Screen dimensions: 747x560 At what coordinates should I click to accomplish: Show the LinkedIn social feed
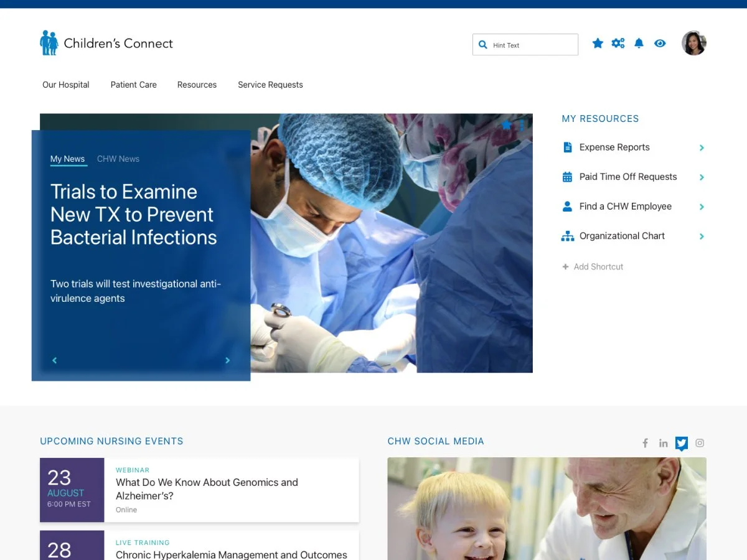(x=664, y=443)
